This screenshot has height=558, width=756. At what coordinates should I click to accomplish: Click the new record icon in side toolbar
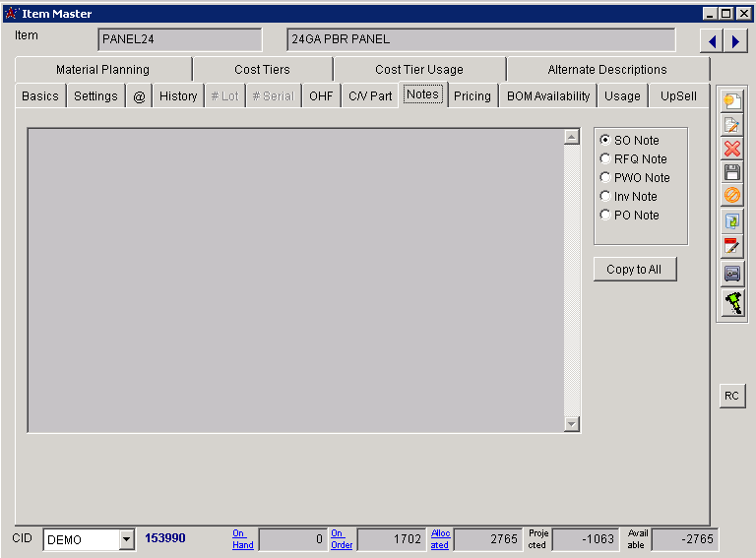pyautogui.click(x=731, y=100)
